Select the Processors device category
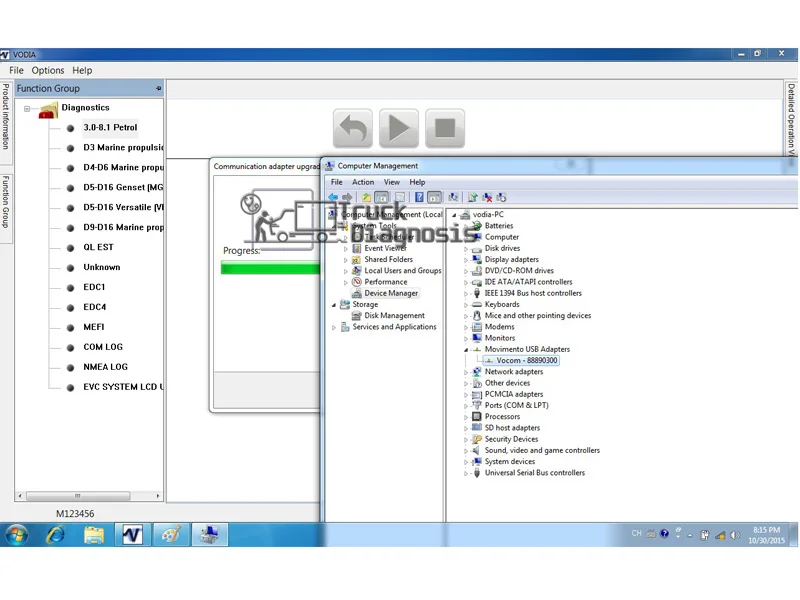Viewport: 800px width, 600px height. pyautogui.click(x=502, y=416)
